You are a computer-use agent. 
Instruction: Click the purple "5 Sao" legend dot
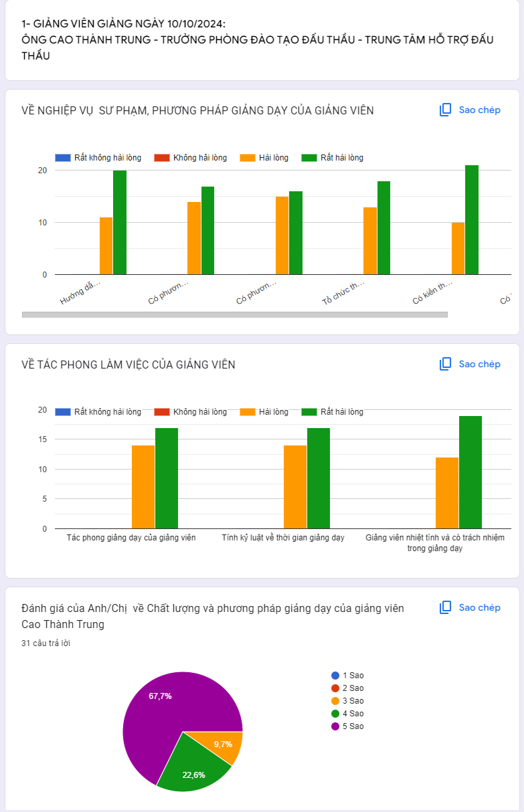(335, 726)
